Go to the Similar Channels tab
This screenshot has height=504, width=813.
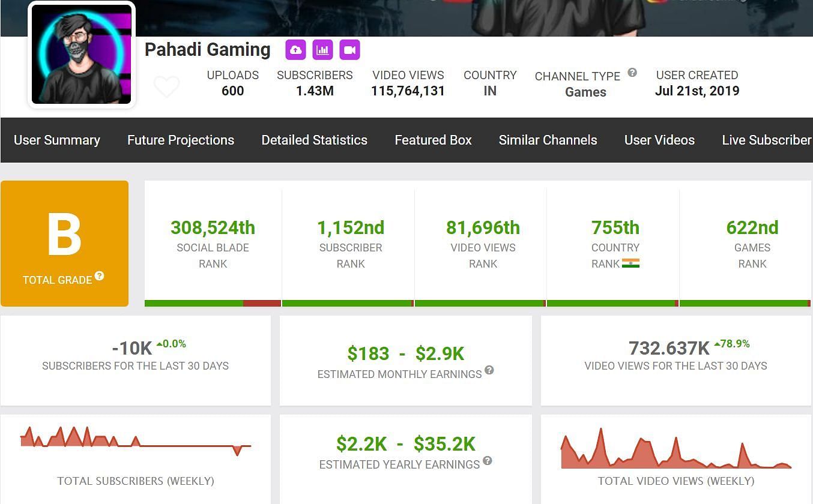tap(548, 140)
